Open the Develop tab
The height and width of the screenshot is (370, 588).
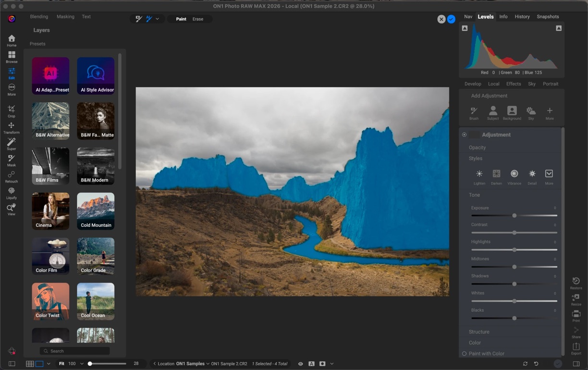473,84
